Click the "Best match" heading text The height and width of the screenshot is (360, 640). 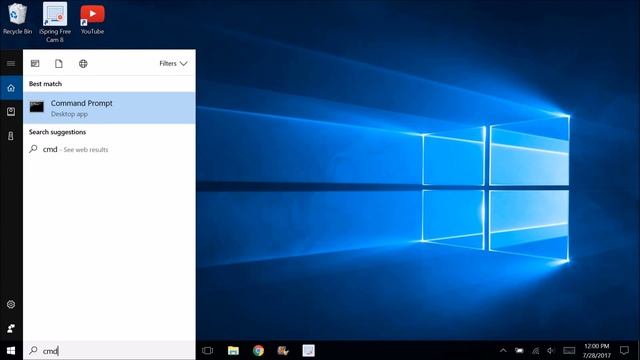point(45,84)
